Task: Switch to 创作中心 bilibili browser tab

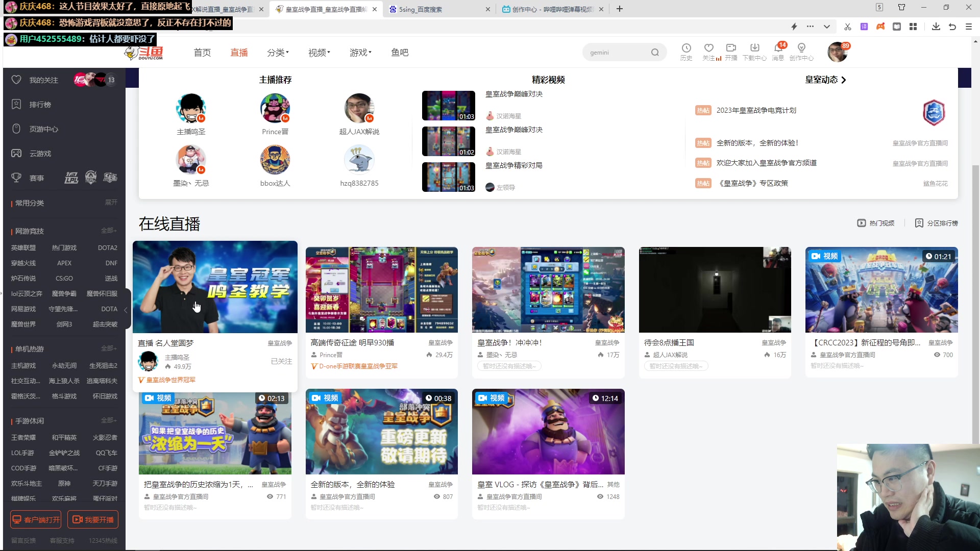Action: (x=552, y=9)
